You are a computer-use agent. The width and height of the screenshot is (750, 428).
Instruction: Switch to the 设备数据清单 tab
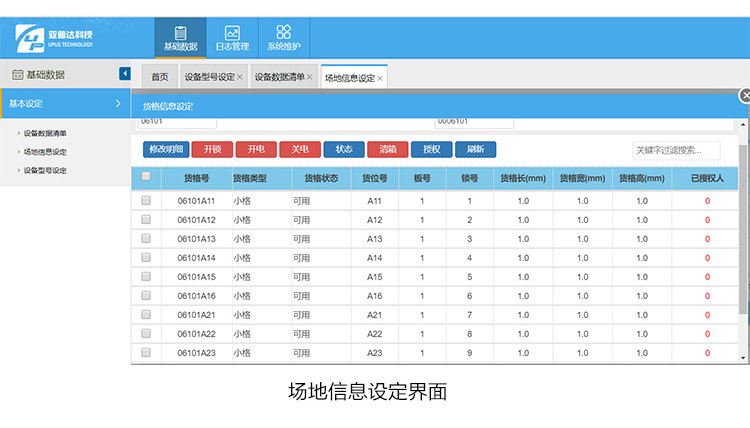click(x=279, y=77)
